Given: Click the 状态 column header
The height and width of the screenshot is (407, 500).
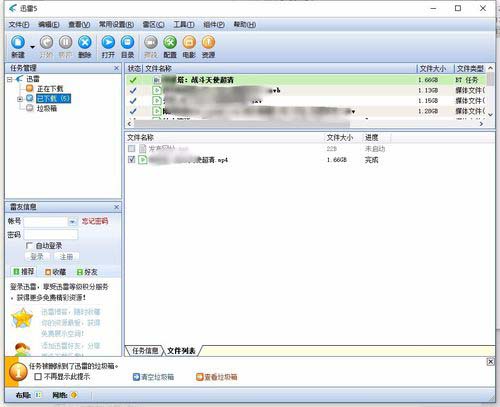Looking at the screenshot, I should click(134, 69).
